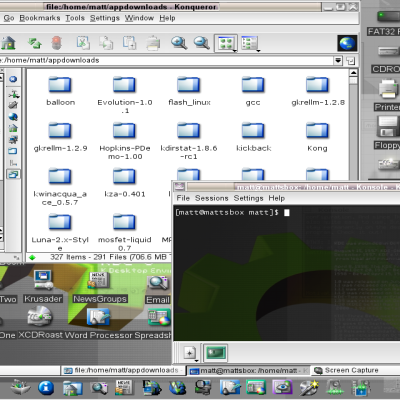Open the New Session dropdown arrow in Konsole
Screen dimensions: 400x400
(x=196, y=360)
